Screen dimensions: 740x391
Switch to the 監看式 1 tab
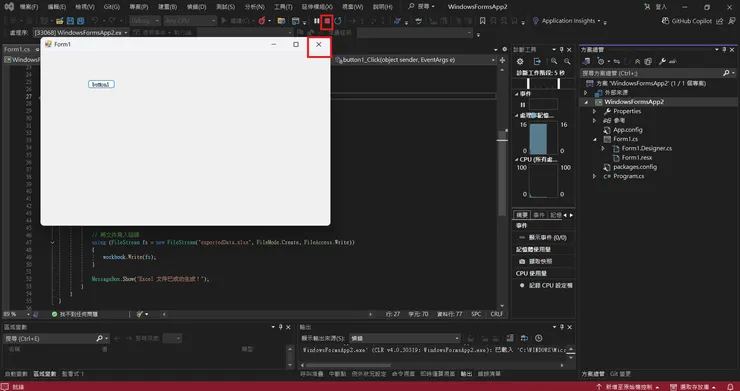[x=73, y=374]
